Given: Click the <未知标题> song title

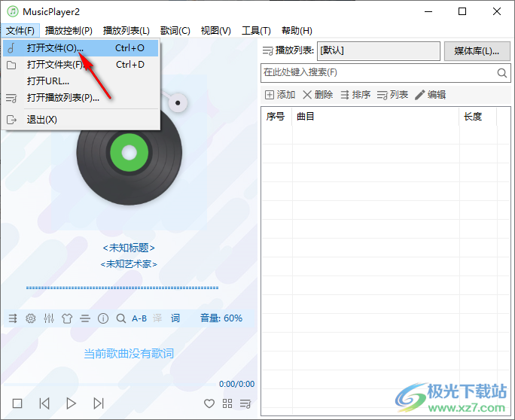Looking at the screenshot, I should coord(129,248).
